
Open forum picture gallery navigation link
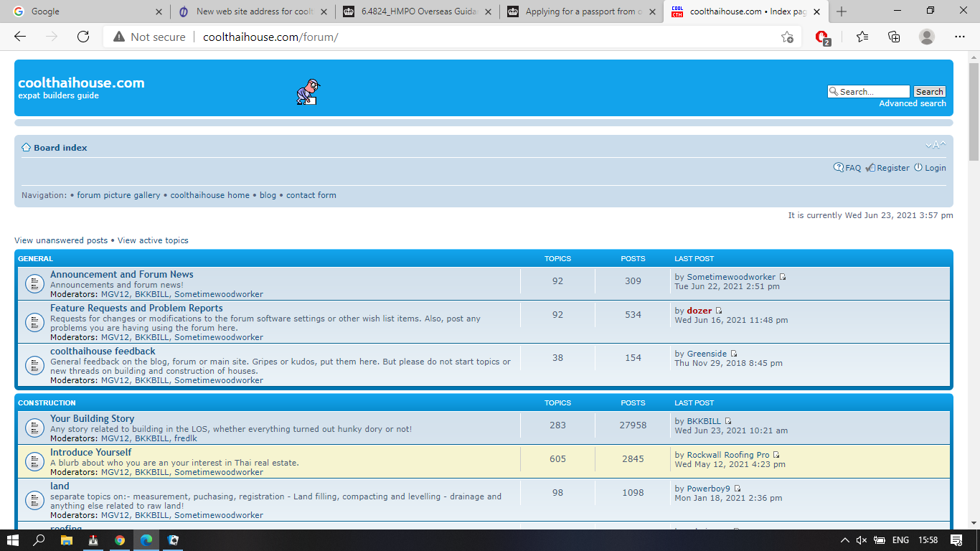point(118,195)
